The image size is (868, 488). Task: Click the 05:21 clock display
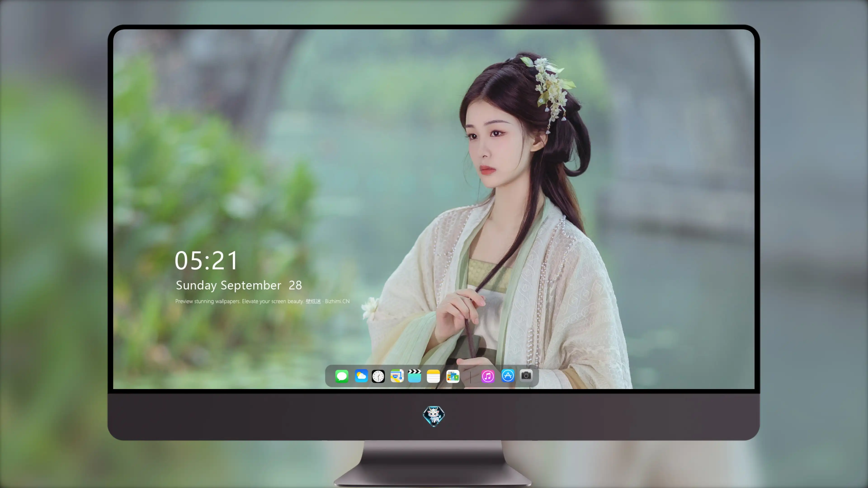point(206,261)
